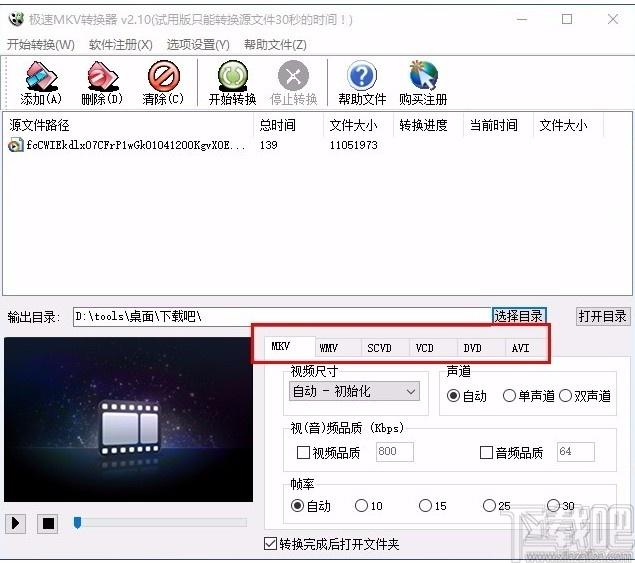Click the app logo in the title bar

point(16,19)
